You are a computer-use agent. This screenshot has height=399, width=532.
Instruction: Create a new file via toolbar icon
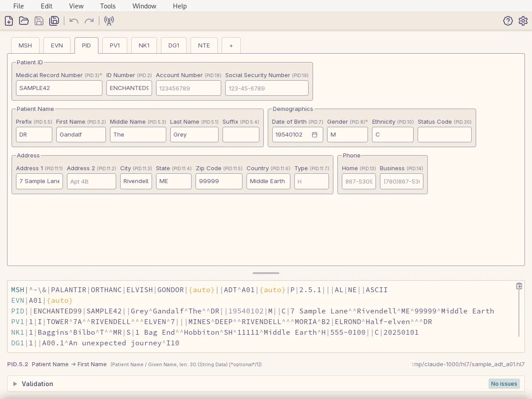9,21
